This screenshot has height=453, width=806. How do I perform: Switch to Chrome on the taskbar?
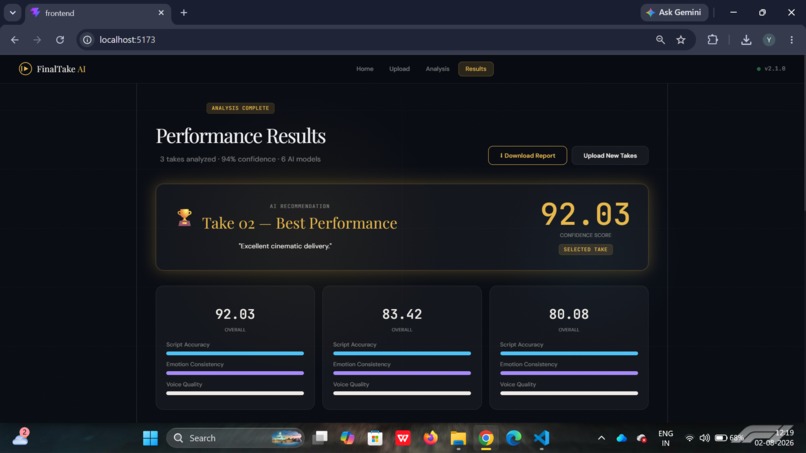pos(486,438)
